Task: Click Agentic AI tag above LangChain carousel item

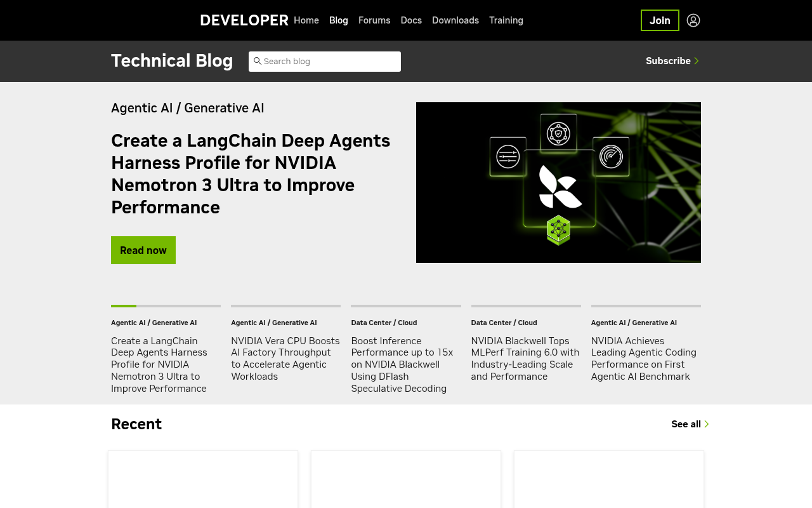Action: [x=154, y=323]
